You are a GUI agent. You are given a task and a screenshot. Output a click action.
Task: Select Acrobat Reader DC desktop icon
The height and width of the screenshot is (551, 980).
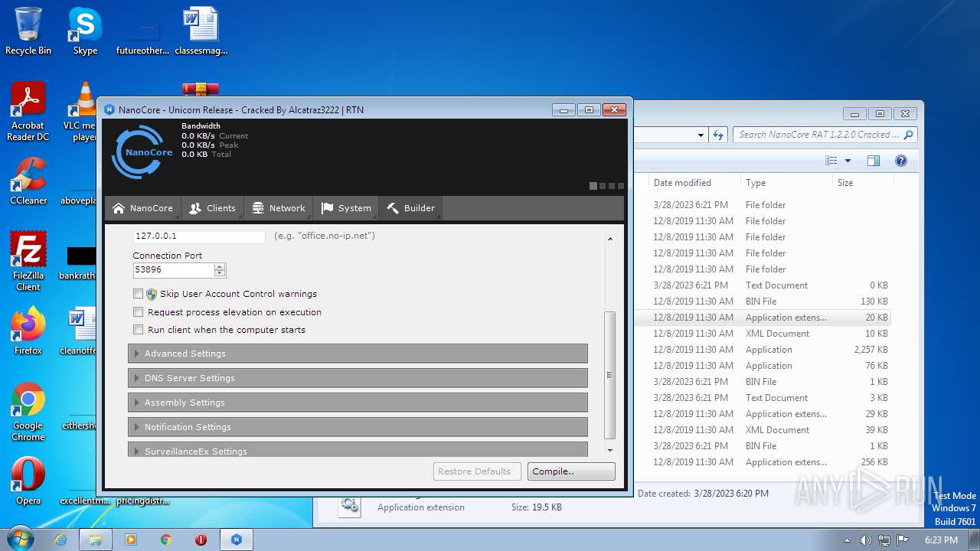28,112
